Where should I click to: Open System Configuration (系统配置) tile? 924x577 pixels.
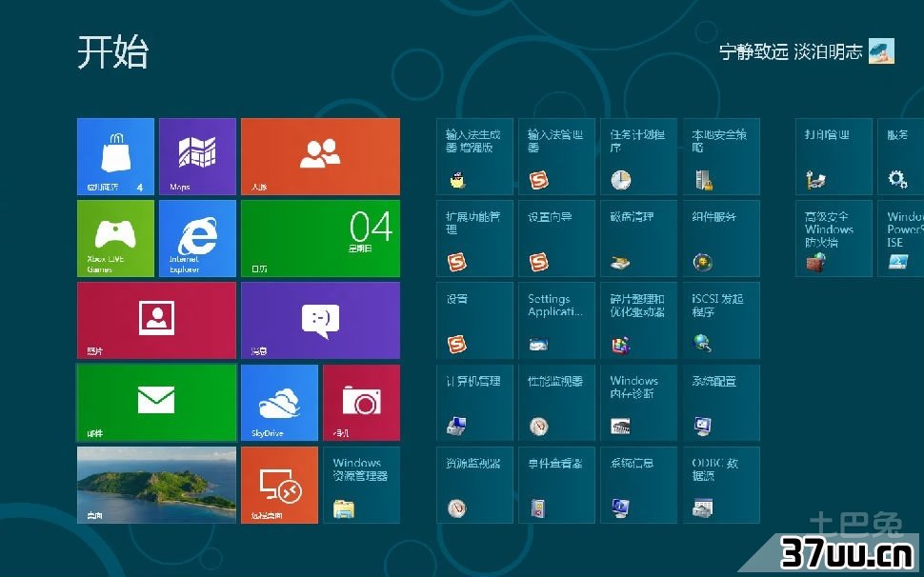click(721, 403)
